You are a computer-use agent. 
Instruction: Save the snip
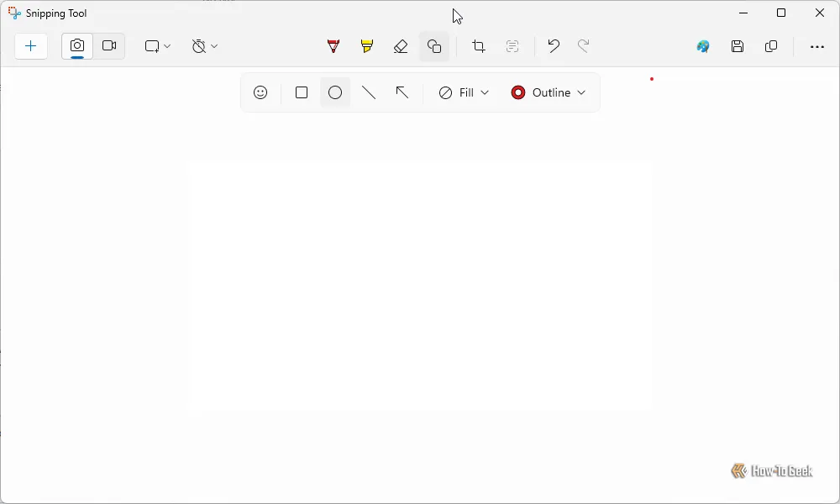click(738, 46)
